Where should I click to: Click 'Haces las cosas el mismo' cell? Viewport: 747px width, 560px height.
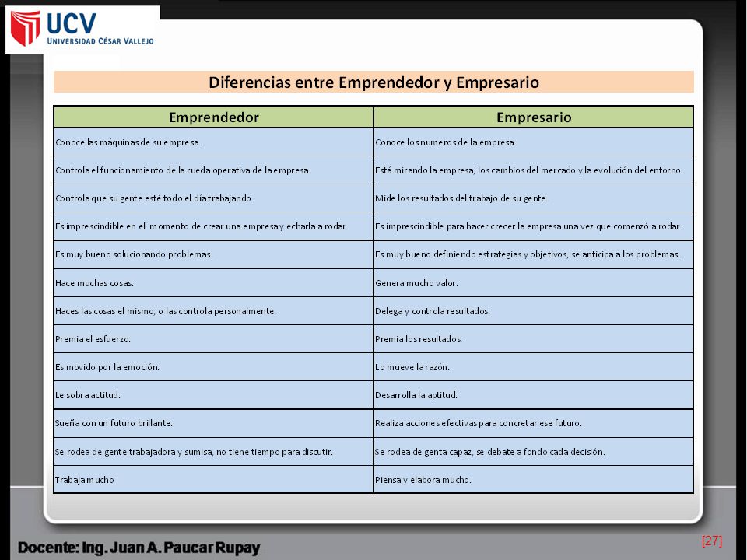(213, 311)
